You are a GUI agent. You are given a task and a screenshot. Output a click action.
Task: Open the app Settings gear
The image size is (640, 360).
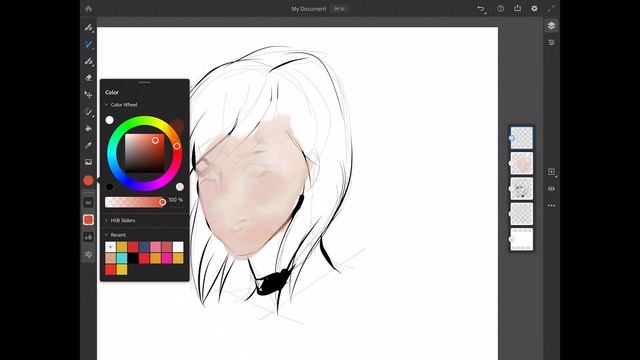[534, 9]
